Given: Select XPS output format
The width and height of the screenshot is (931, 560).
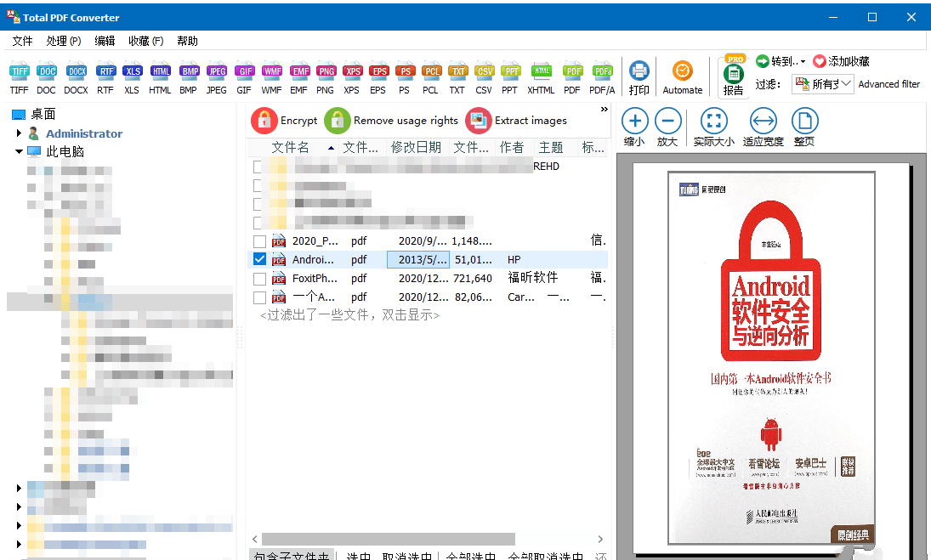Looking at the screenshot, I should 351,77.
